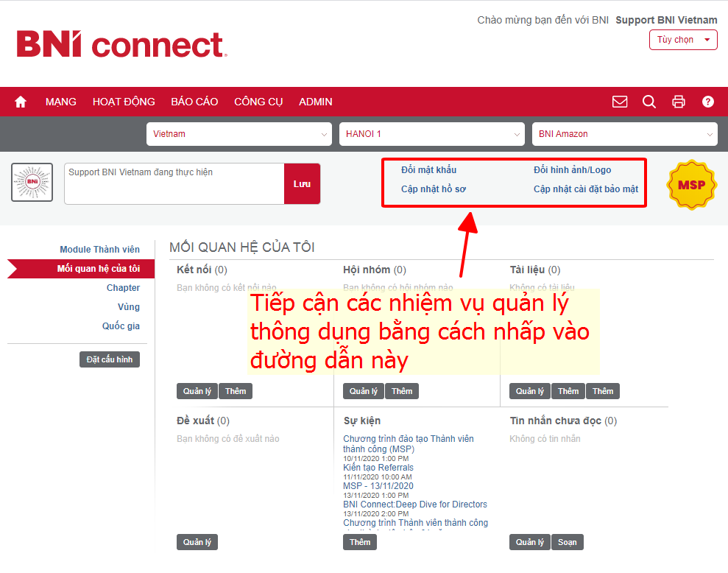Screen dimensions: 728x573
Task: Open the CÔNG CỤ menu
Action: coord(258,102)
